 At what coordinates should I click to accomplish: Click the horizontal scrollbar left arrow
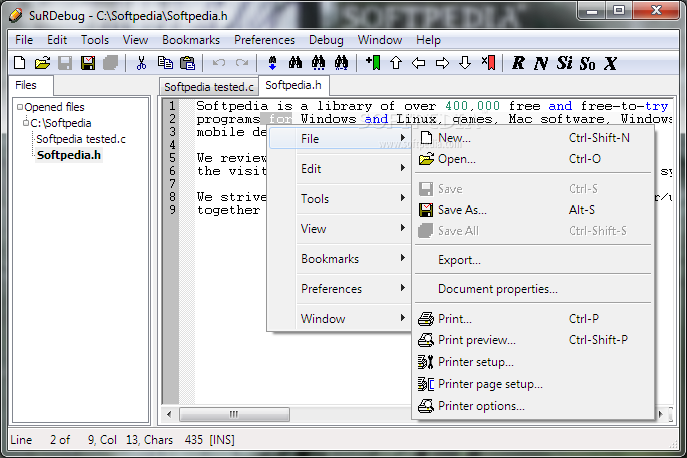pyautogui.click(x=170, y=414)
